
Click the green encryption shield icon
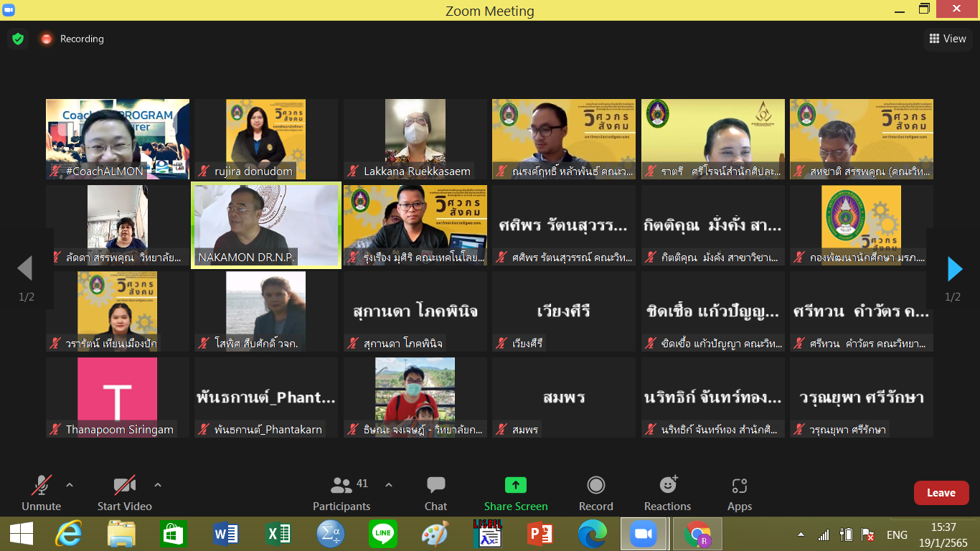pyautogui.click(x=18, y=39)
